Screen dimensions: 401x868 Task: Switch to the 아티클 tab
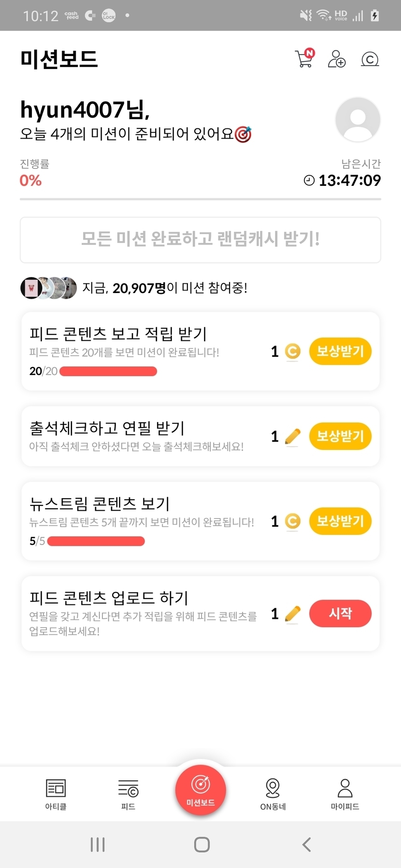click(x=56, y=794)
